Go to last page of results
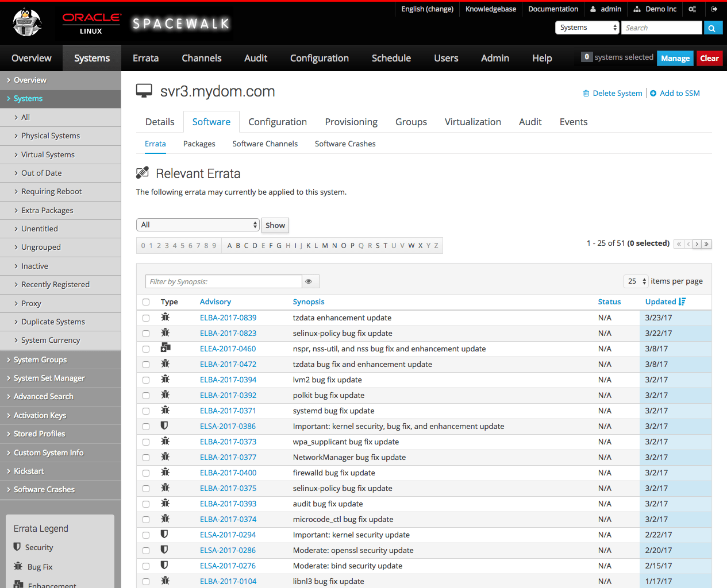The image size is (727, 588). point(707,244)
